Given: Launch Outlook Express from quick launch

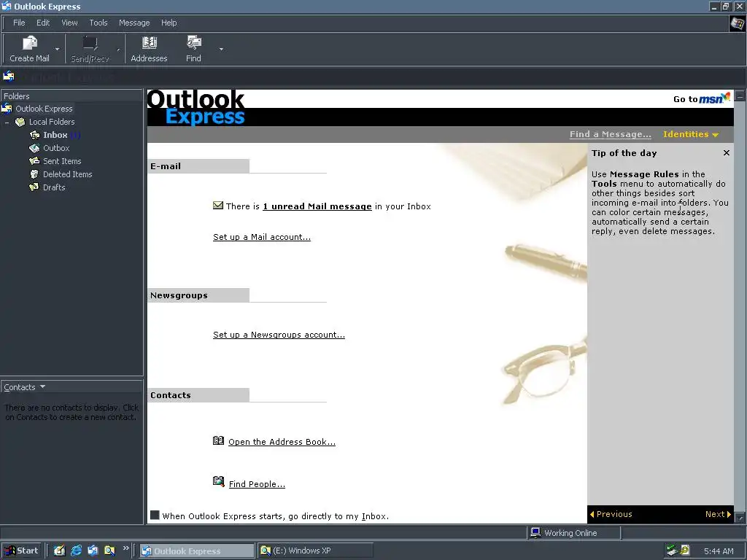Looking at the screenshot, I should click(x=93, y=551).
